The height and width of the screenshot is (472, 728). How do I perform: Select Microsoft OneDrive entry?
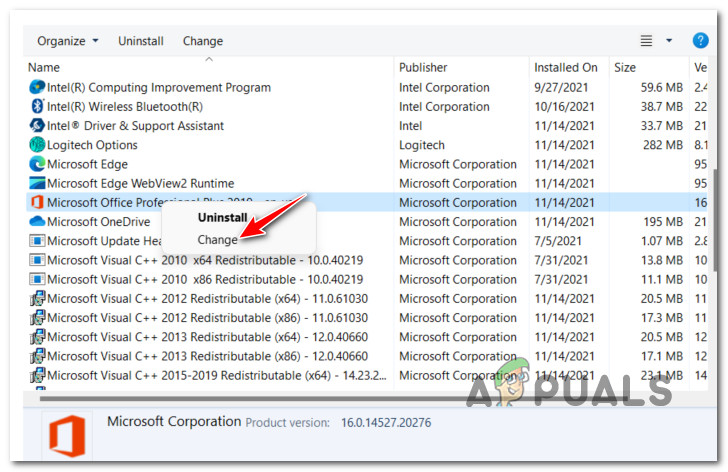click(x=98, y=222)
